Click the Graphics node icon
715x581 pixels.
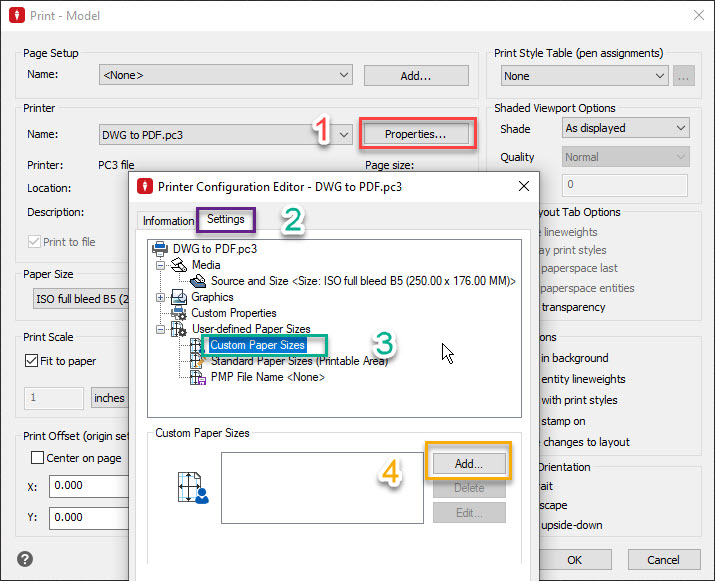tap(177, 297)
